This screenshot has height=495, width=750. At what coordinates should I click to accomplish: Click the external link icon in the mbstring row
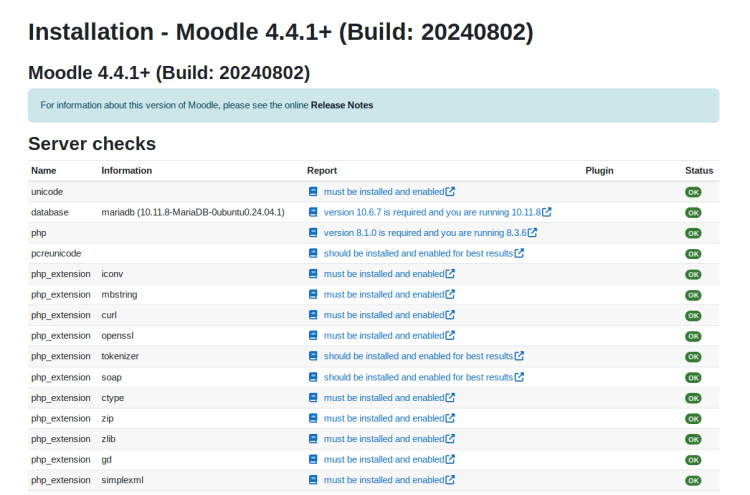[x=450, y=294]
